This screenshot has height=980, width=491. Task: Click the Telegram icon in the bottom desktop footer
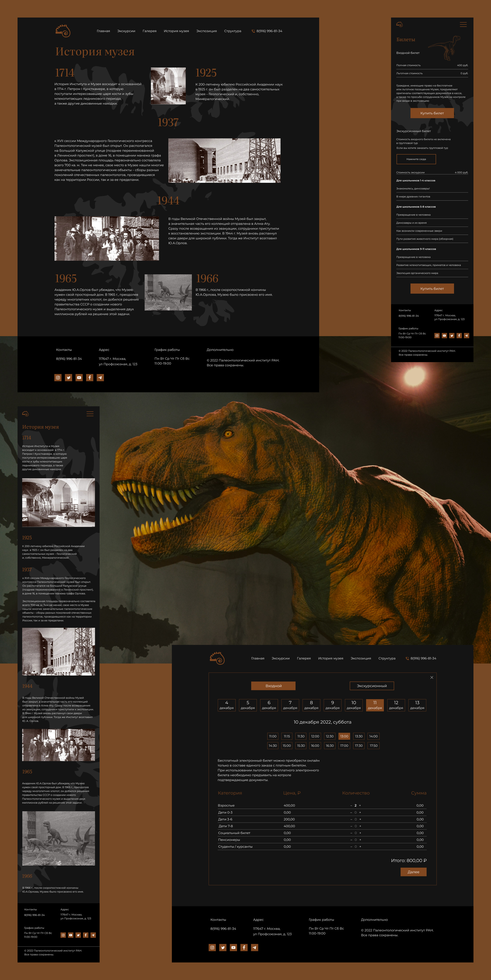(x=255, y=947)
